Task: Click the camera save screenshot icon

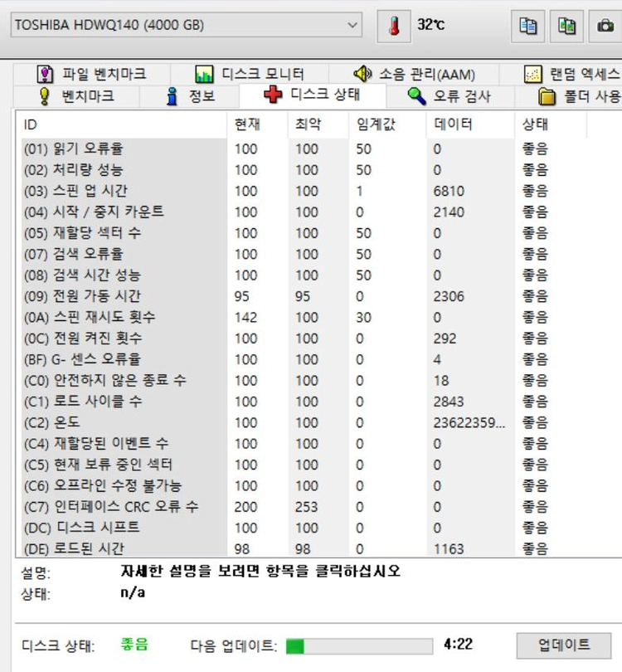Action: (605, 26)
